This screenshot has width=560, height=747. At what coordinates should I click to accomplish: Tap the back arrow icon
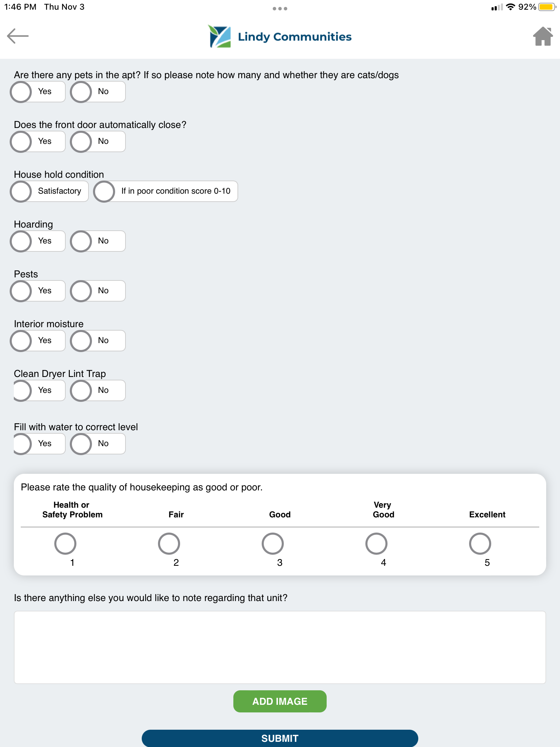pyautogui.click(x=18, y=36)
